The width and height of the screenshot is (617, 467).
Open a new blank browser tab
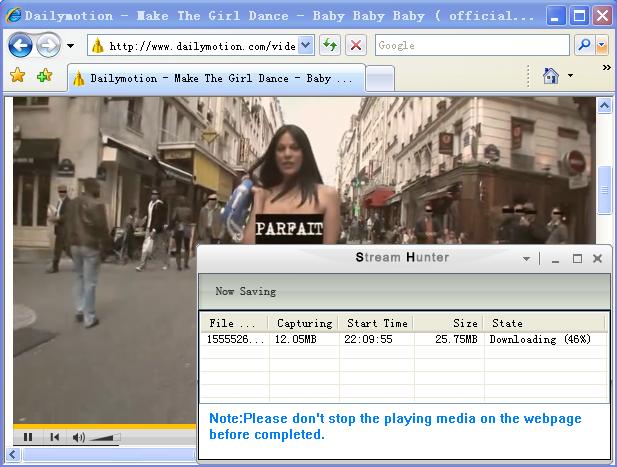coord(380,79)
